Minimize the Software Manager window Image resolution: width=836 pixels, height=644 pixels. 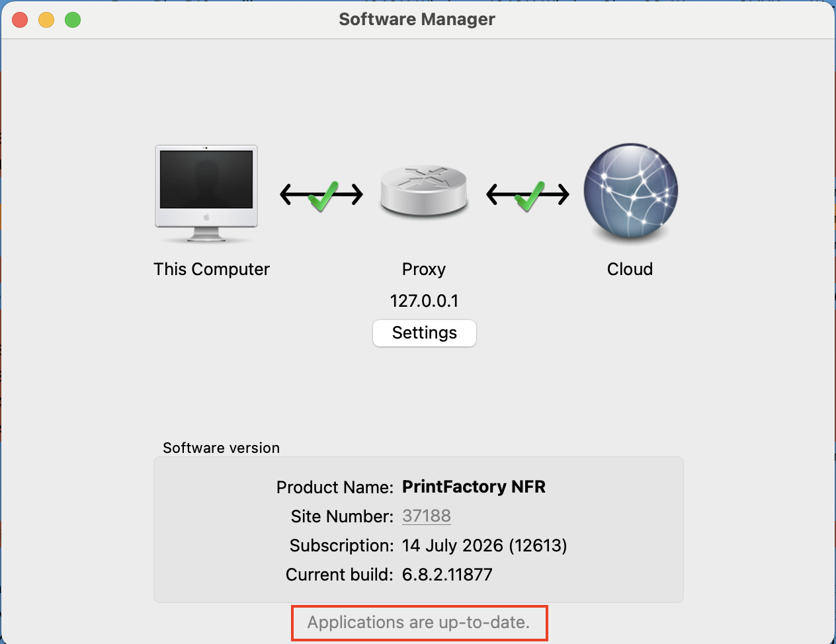46,20
